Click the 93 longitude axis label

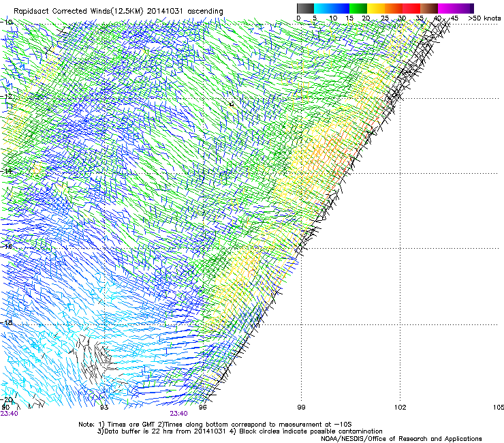[104, 408]
